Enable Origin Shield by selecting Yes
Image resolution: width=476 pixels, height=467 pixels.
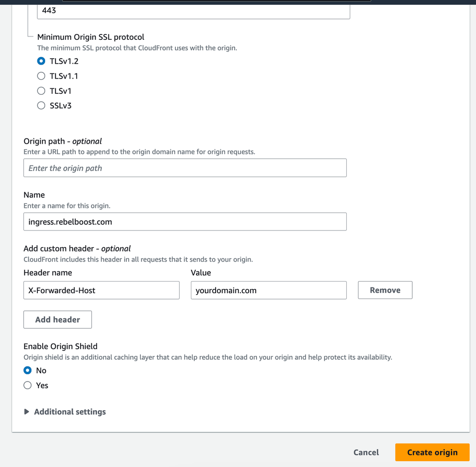pos(28,385)
